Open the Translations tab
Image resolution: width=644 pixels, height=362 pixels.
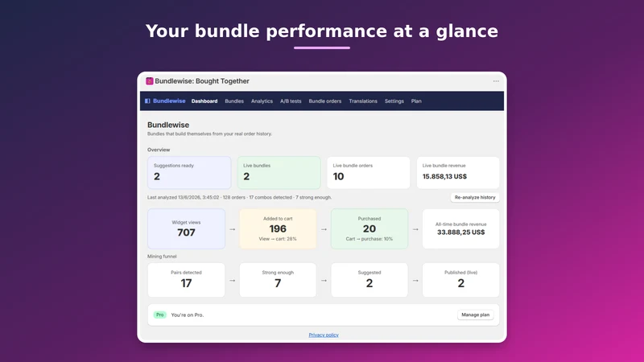(x=363, y=101)
